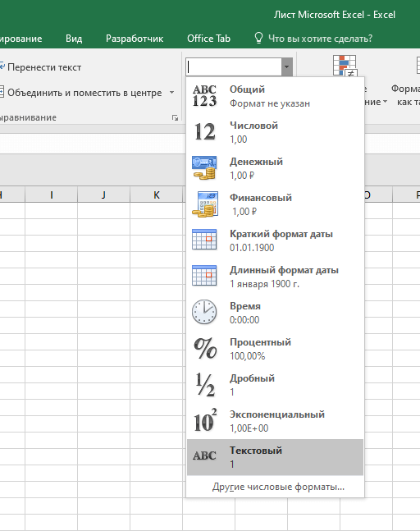Viewport: 420px width, 531px height.
Task: Open conditional formatting icon in ribbon
Action: click(345, 66)
